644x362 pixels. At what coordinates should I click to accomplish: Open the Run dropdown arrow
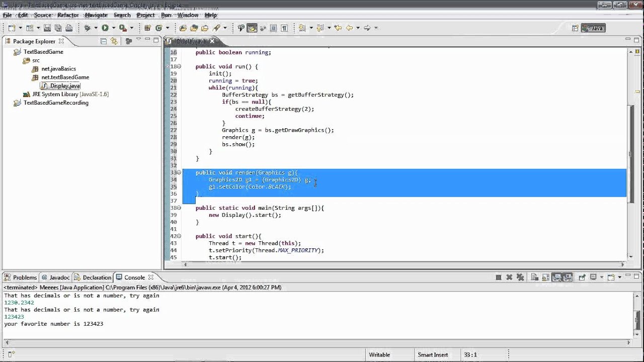[114, 28]
